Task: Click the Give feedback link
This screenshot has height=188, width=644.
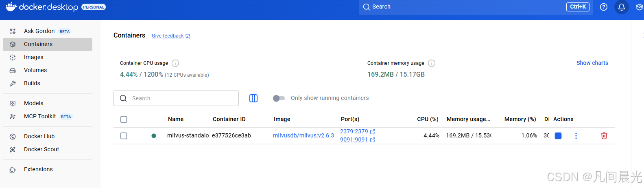Action: pos(168,36)
